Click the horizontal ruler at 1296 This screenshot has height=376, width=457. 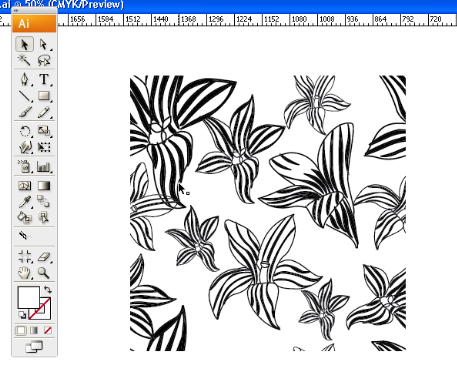216,19
